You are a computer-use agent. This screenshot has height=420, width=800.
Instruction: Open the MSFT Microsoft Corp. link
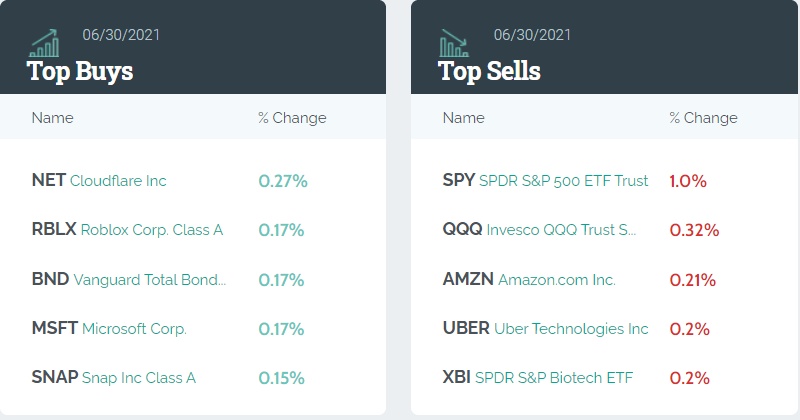pos(109,328)
